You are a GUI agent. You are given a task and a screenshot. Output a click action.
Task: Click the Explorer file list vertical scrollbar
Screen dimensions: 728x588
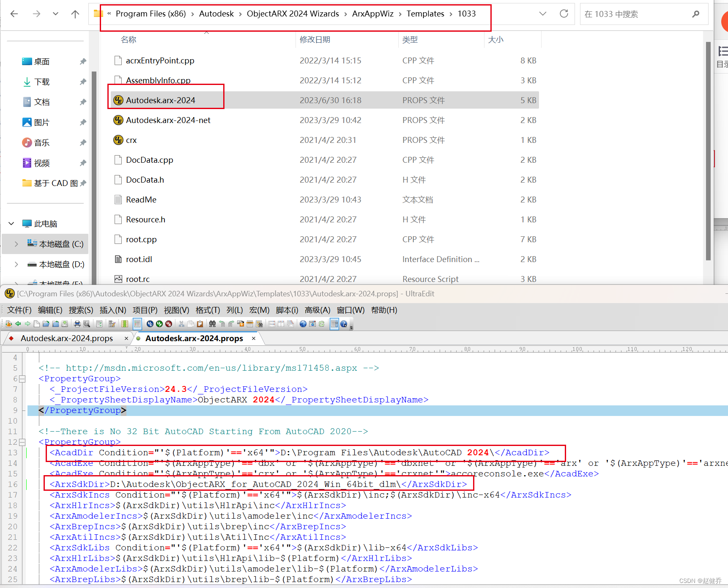tap(708, 151)
